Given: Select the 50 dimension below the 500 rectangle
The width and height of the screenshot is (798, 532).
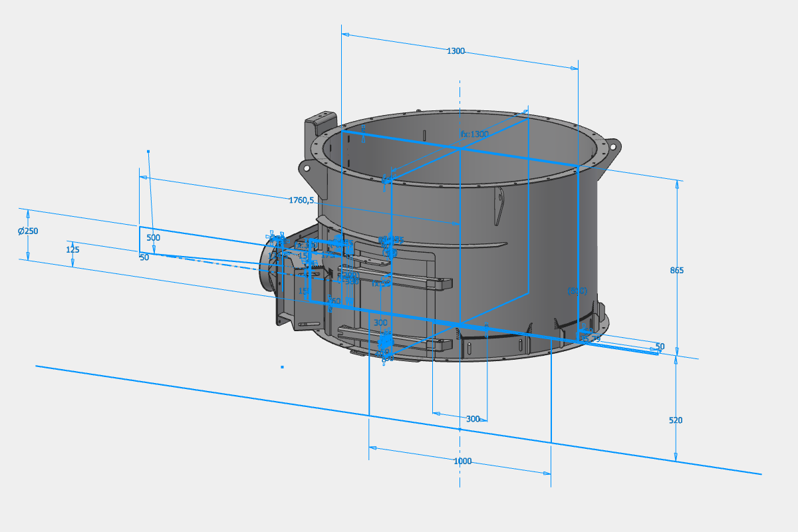Looking at the screenshot, I should point(144,257).
